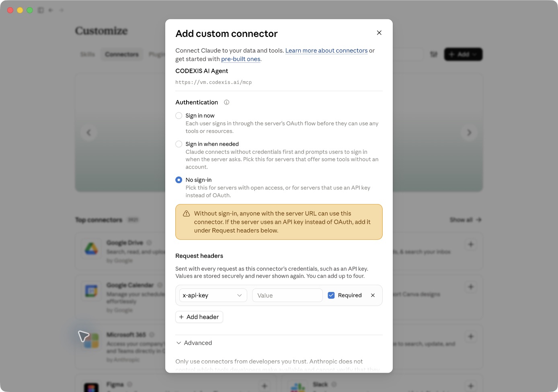Switch to the Skills tab
The width and height of the screenshot is (558, 392).
pos(88,54)
